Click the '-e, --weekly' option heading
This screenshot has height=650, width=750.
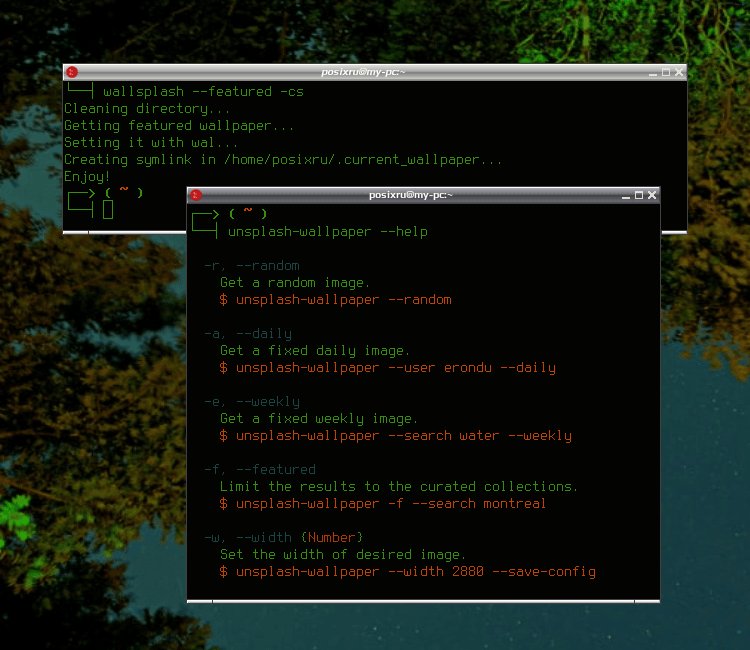[x=252, y=401]
